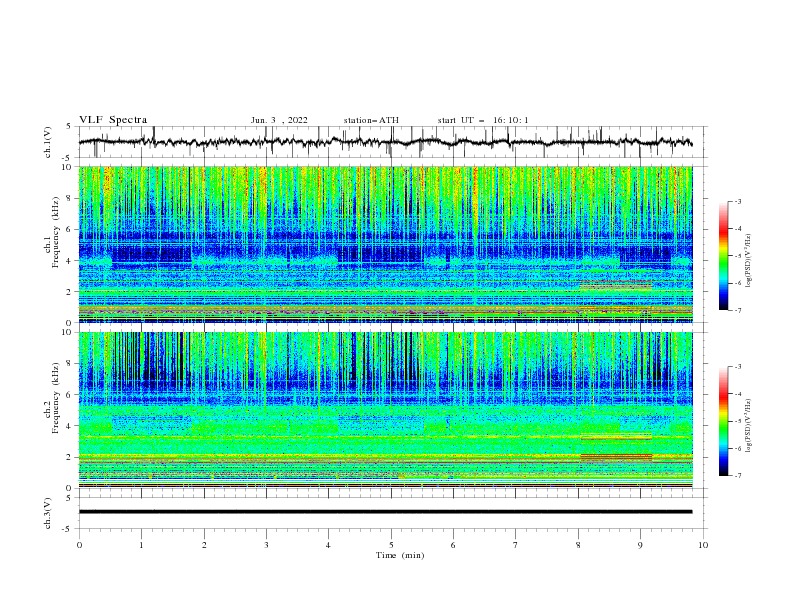Click the "6" tick on the time axis

click(x=453, y=545)
